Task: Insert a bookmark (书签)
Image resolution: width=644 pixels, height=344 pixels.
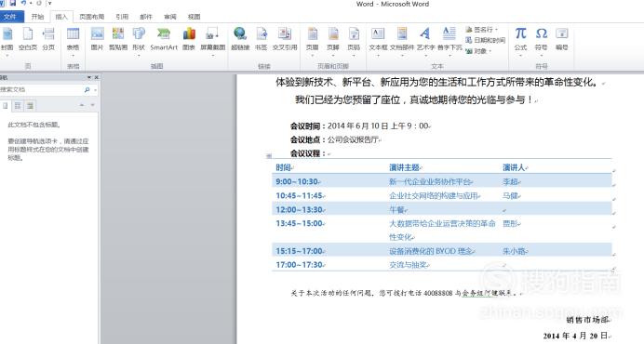Action: 262,40
